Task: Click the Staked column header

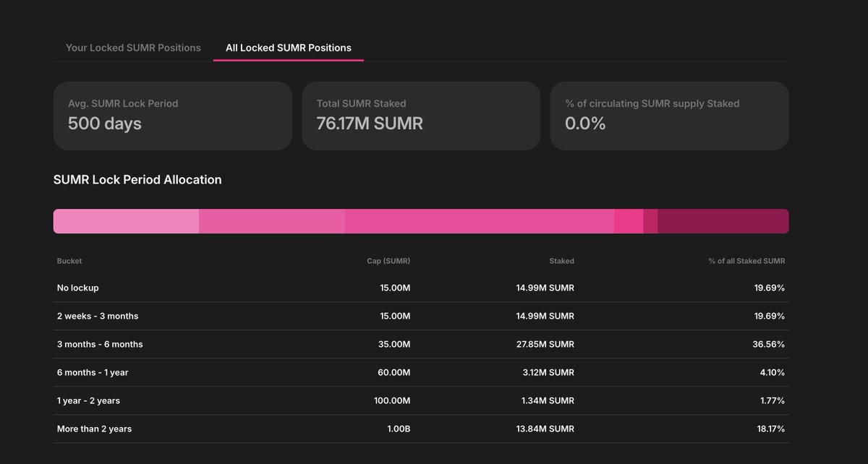Action: coord(562,261)
